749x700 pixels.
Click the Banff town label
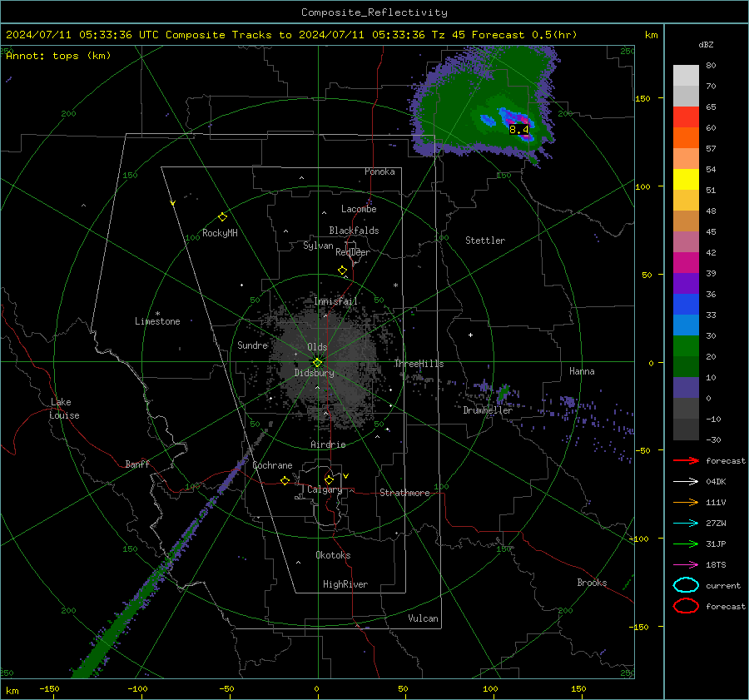137,464
